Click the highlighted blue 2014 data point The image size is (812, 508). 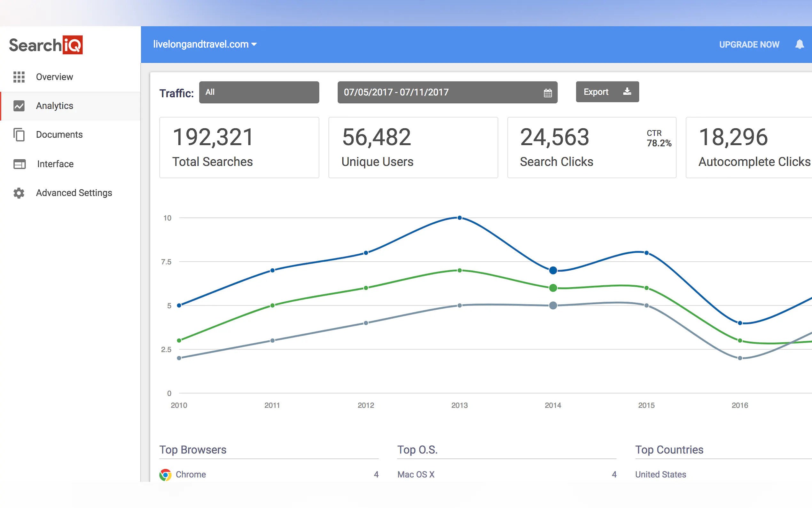pyautogui.click(x=553, y=270)
